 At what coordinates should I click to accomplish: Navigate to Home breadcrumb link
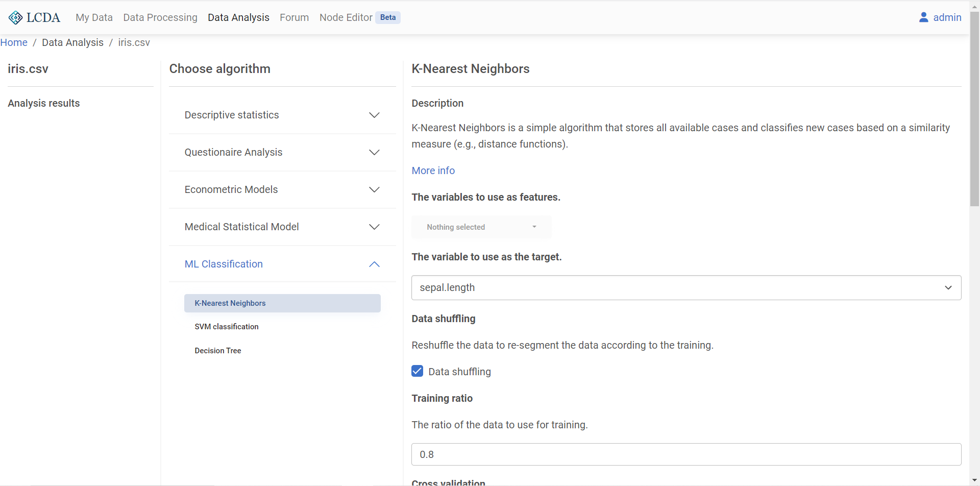(14, 42)
